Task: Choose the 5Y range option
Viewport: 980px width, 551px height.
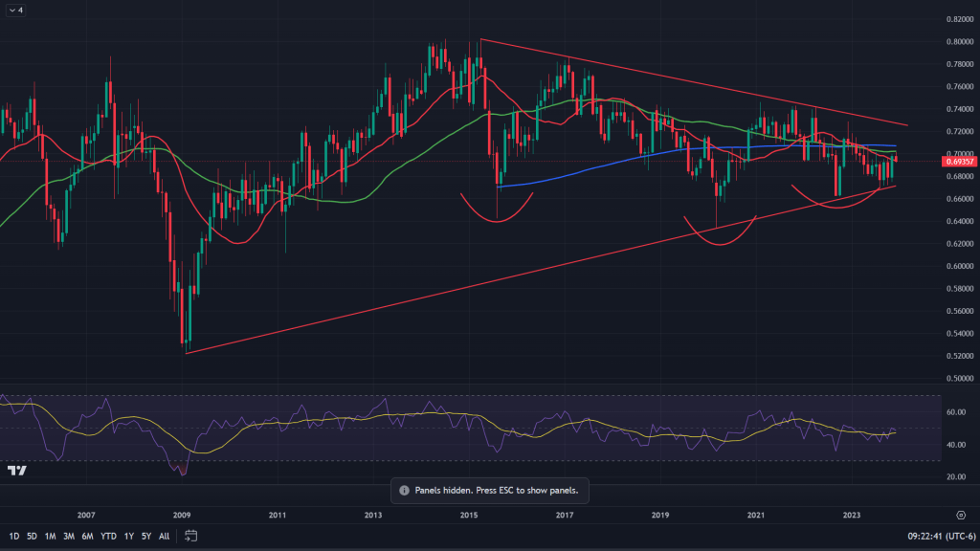Action: [x=145, y=536]
